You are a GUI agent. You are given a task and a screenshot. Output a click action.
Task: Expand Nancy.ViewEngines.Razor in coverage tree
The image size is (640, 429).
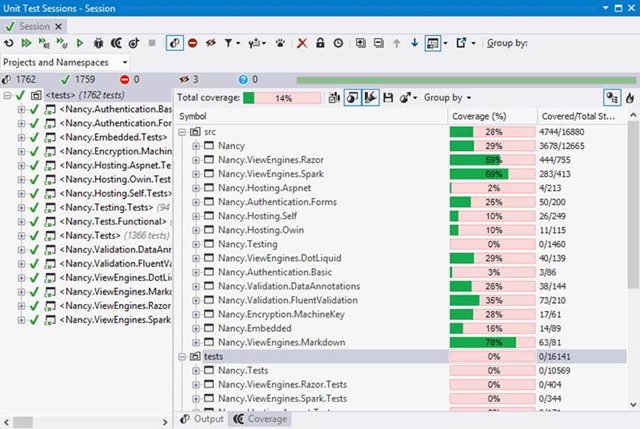(x=196, y=160)
